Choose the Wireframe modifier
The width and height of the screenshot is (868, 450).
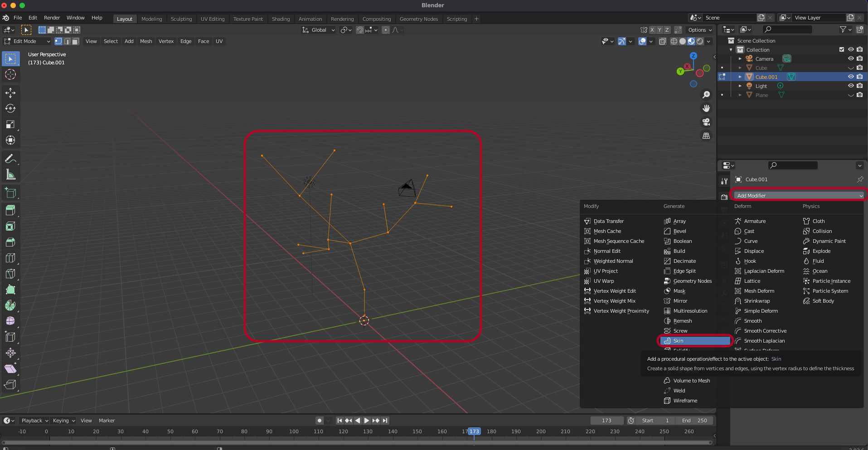[685, 401]
